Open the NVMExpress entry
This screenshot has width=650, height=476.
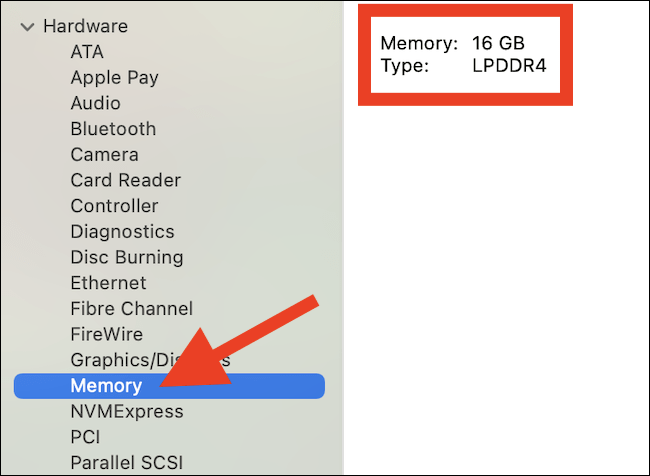click(x=126, y=411)
